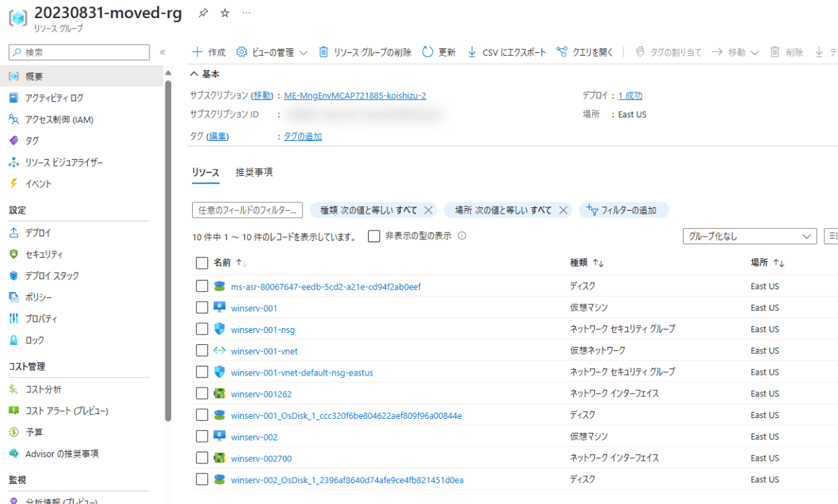Image resolution: width=838 pixels, height=504 pixels.
Task: Click リソース グループの削除 trash button
Action: coord(365,52)
